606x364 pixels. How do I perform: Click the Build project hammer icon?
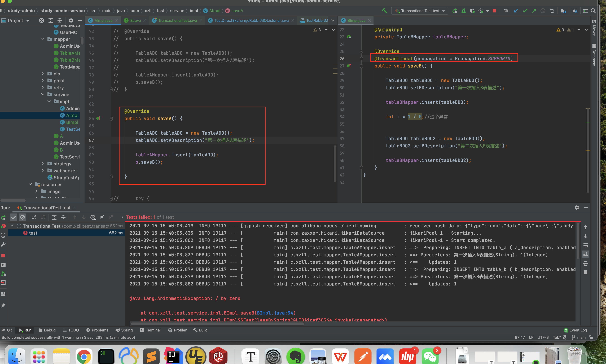(x=384, y=11)
